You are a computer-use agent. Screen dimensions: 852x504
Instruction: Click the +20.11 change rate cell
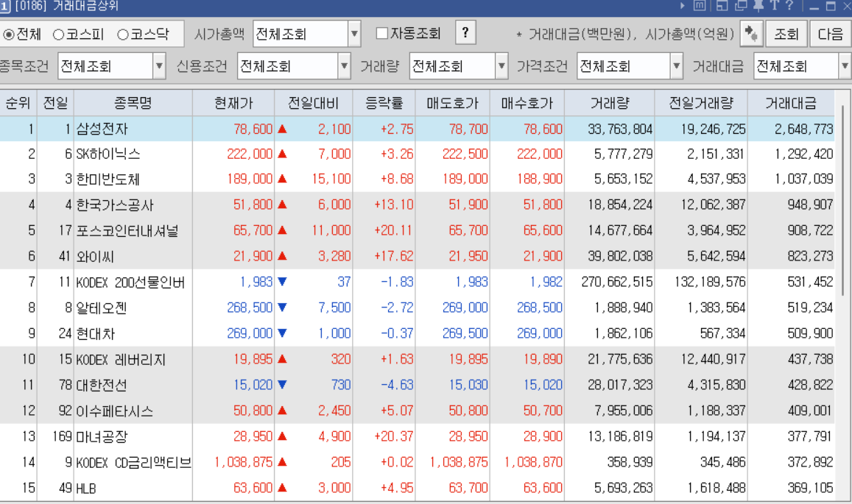[393, 231]
